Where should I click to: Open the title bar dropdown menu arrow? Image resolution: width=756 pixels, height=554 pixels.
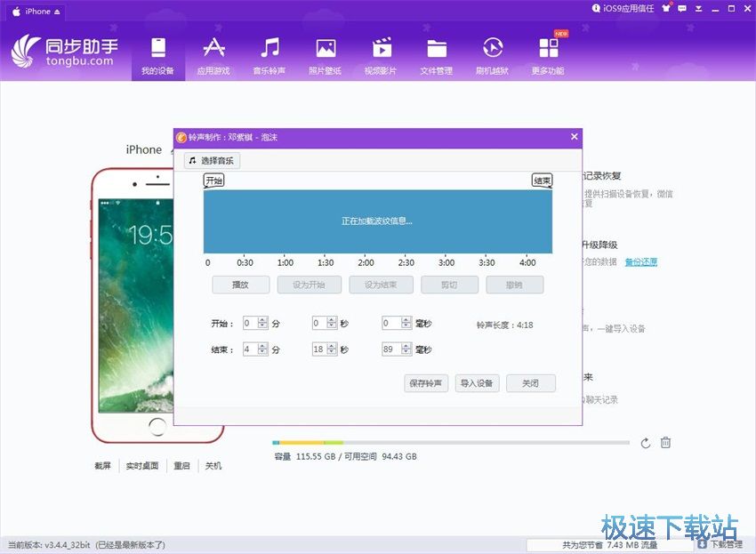coord(698,9)
